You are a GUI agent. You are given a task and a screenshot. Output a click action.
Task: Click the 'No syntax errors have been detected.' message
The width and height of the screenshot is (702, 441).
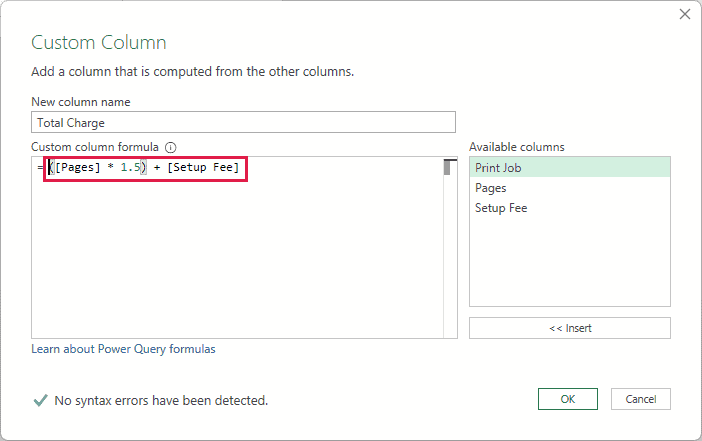[161, 400]
